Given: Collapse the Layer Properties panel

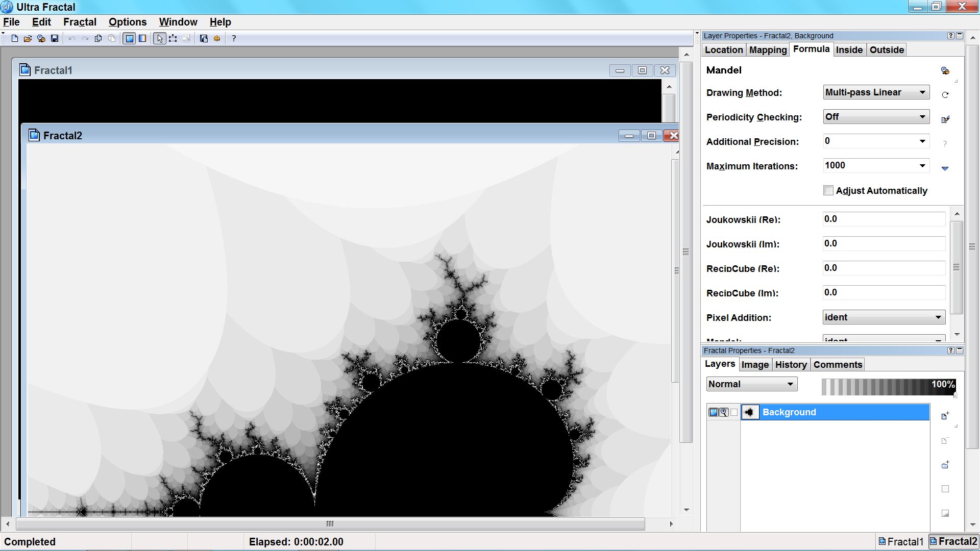Looking at the screenshot, I should [960, 36].
